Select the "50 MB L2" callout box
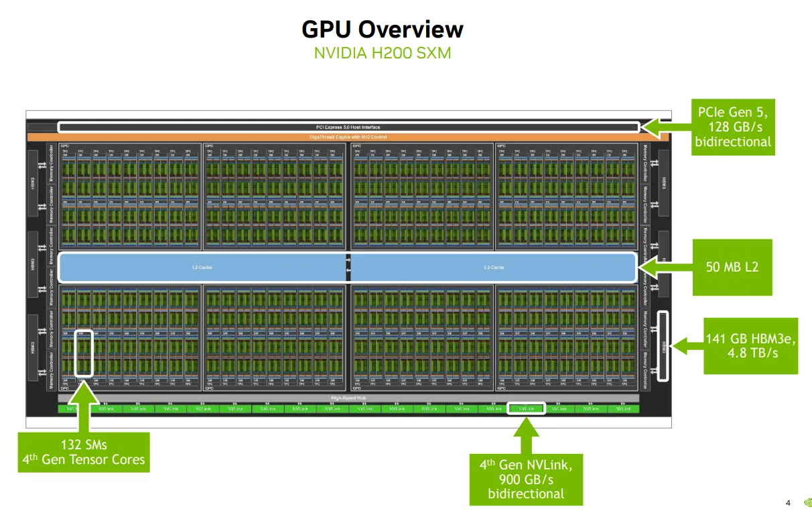 [x=732, y=267]
